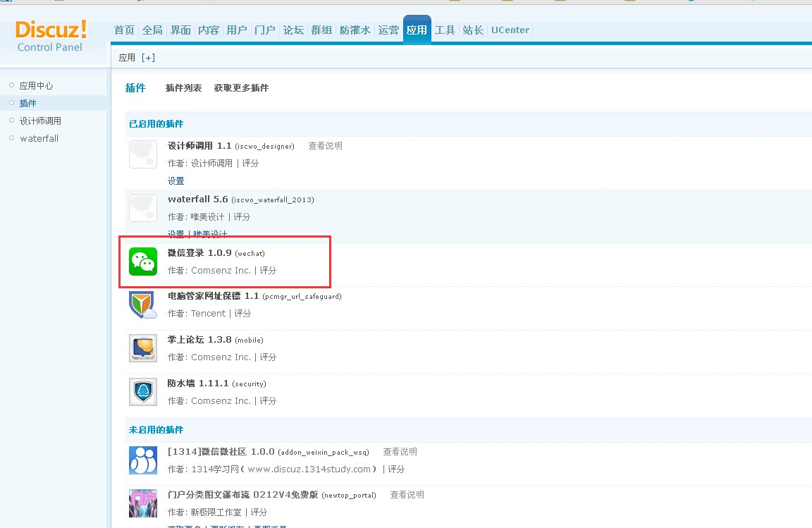The image size is (812, 528).
Task: Open 应用中心 in the left sidebar
Action: pos(36,85)
